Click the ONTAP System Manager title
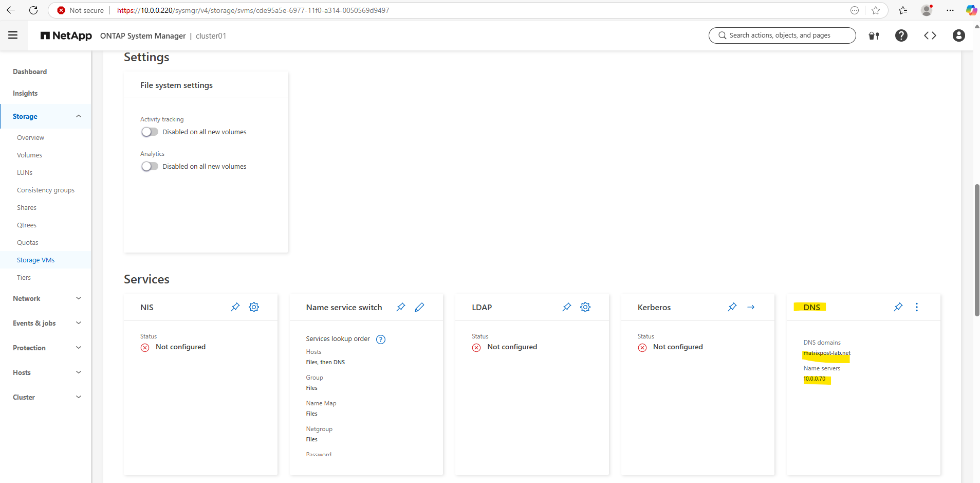 (143, 35)
